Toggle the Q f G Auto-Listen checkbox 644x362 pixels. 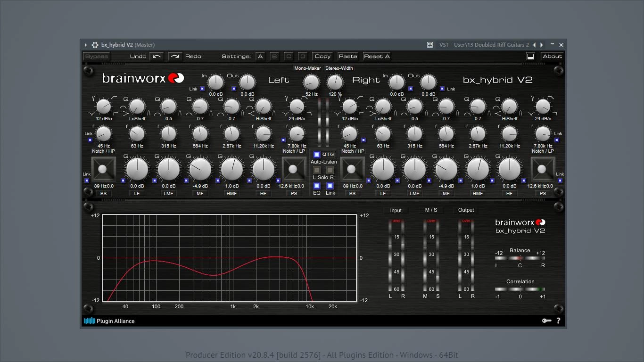coord(317,154)
